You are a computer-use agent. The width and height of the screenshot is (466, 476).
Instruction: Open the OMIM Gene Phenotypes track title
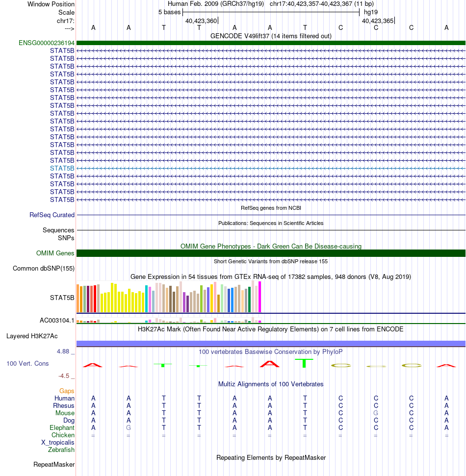(x=271, y=246)
